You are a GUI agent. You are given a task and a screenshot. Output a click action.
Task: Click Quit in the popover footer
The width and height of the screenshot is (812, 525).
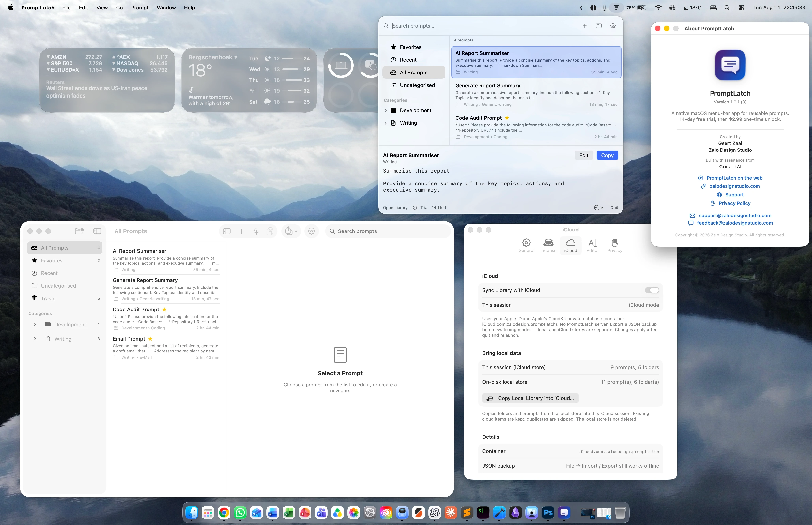[614, 208]
